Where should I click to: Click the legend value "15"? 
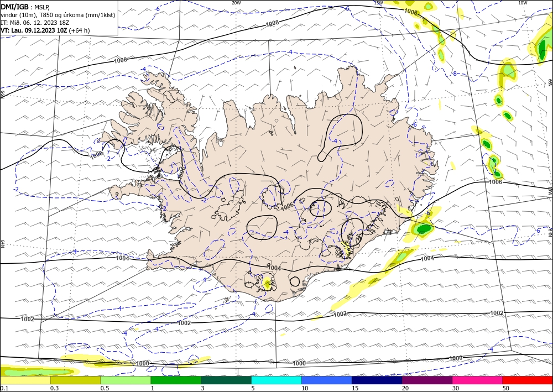[355, 388]
